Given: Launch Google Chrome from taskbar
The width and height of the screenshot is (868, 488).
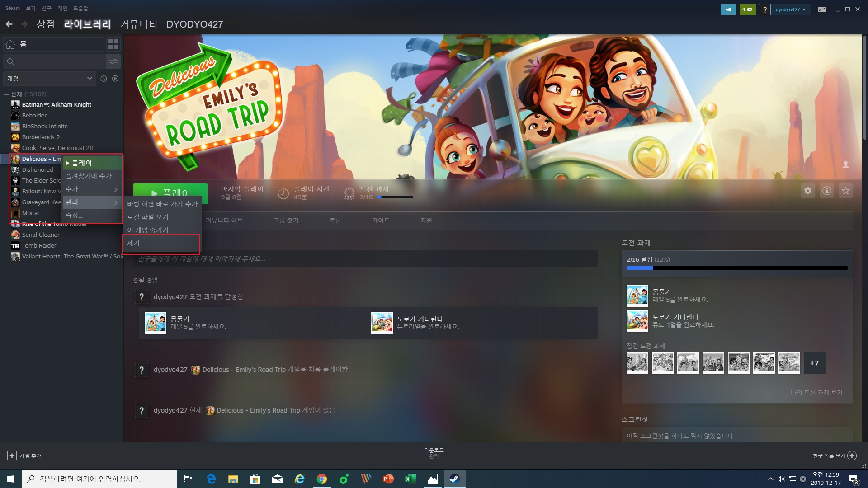Looking at the screenshot, I should (322, 479).
